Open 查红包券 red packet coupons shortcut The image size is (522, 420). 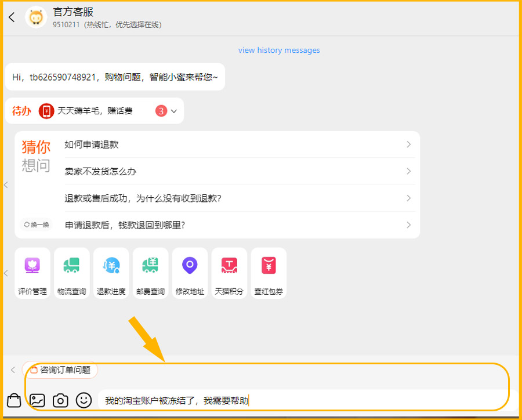pos(269,273)
